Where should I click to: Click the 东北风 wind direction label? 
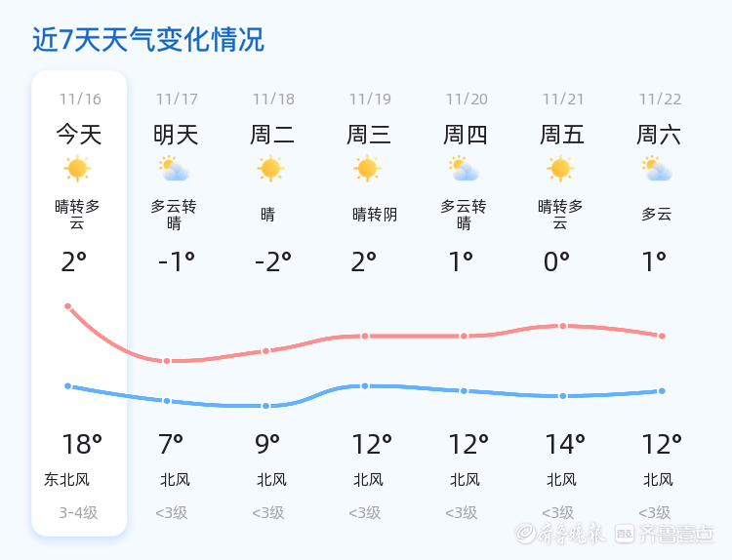pyautogui.click(x=67, y=479)
